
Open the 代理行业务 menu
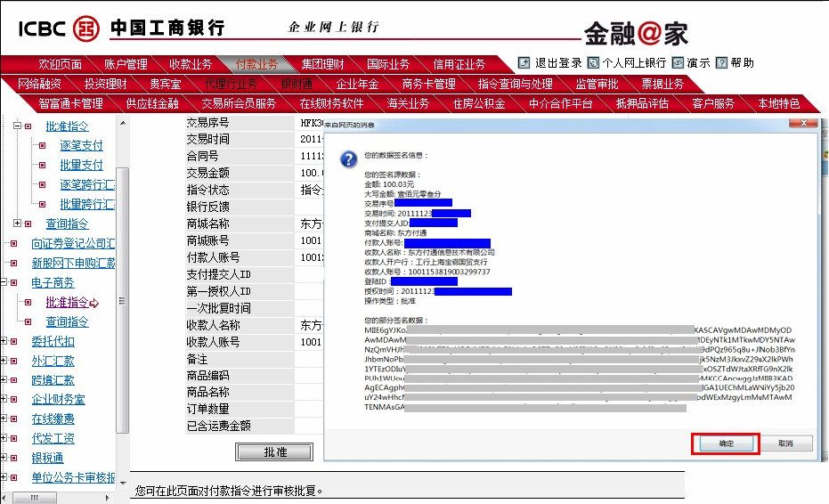point(231,84)
